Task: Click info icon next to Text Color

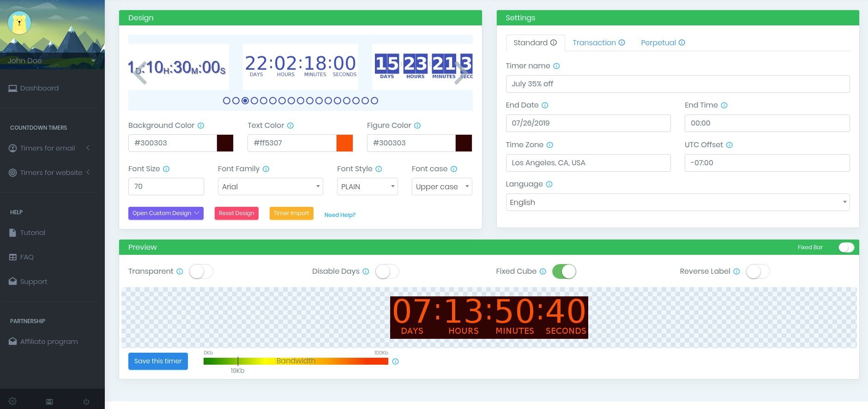Action: coord(290,126)
